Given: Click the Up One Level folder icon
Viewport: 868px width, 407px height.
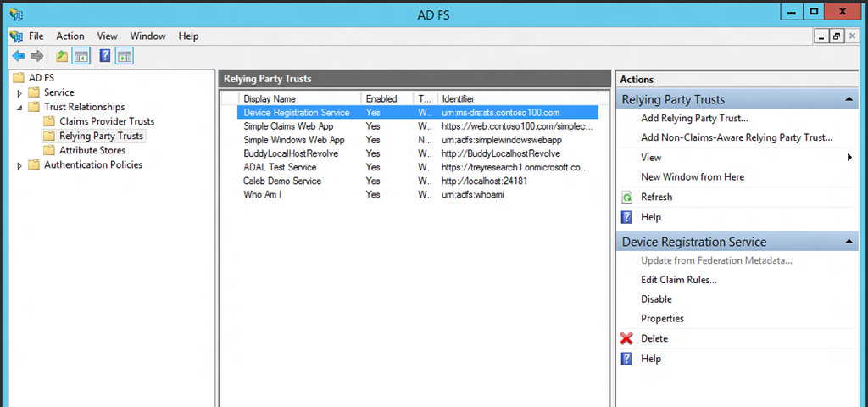Looking at the screenshot, I should click(x=61, y=56).
